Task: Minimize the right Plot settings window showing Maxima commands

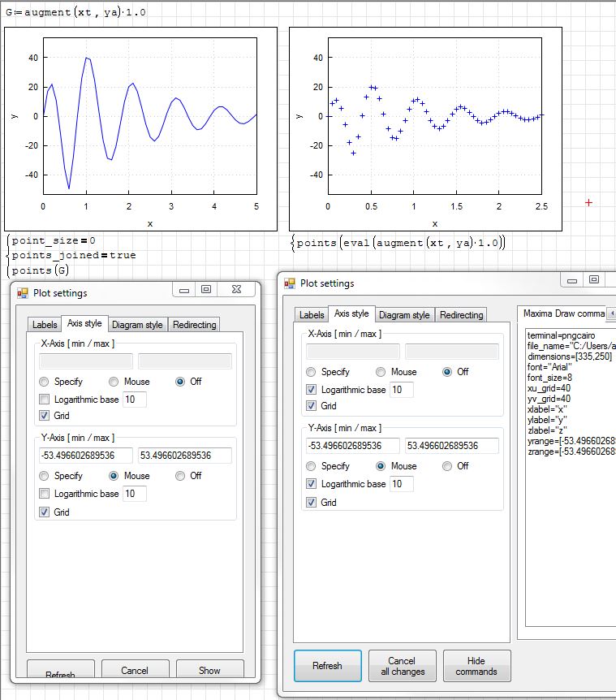Action: click(572, 280)
